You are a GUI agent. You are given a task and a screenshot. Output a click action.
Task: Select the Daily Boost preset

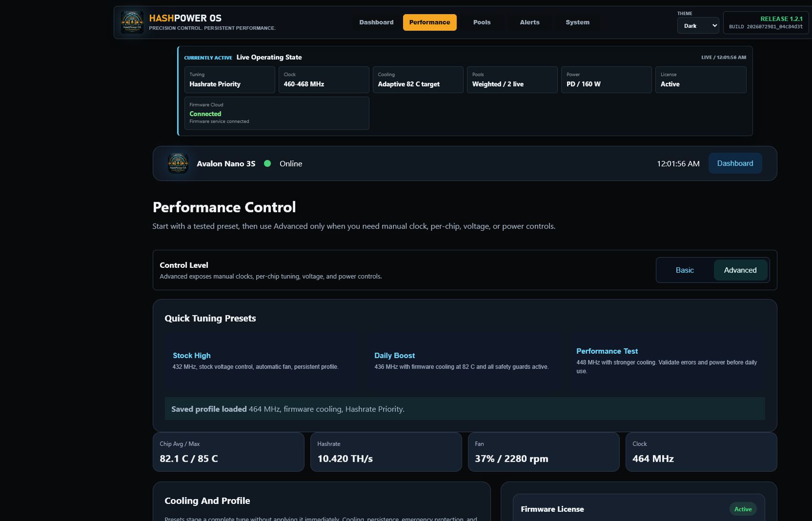coord(464,362)
